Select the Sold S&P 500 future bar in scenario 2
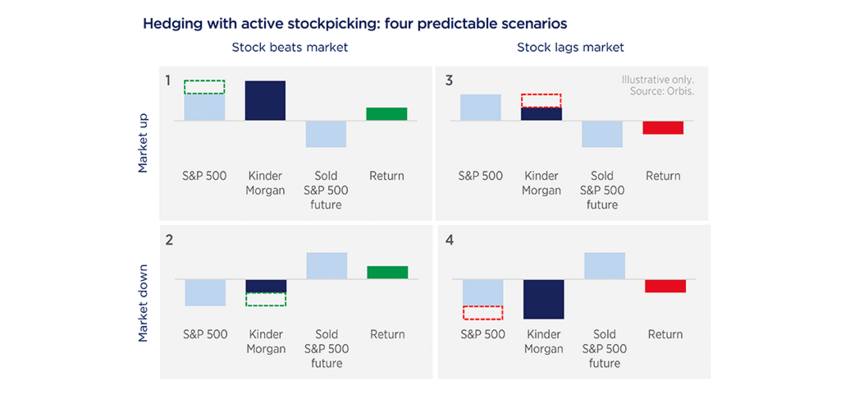The height and width of the screenshot is (409, 850). click(326, 266)
